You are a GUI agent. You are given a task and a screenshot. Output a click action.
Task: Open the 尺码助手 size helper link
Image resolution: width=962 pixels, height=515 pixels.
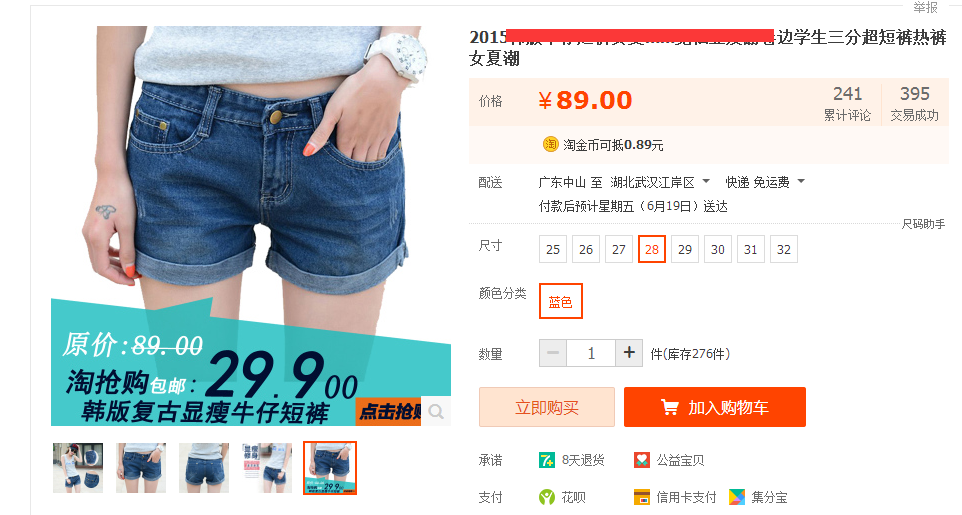pos(923,224)
